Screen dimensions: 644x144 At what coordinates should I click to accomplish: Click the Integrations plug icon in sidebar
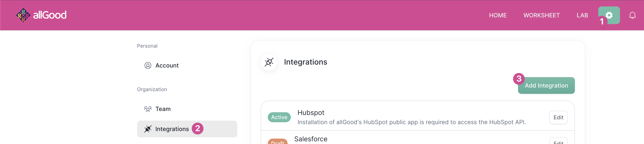tap(148, 129)
